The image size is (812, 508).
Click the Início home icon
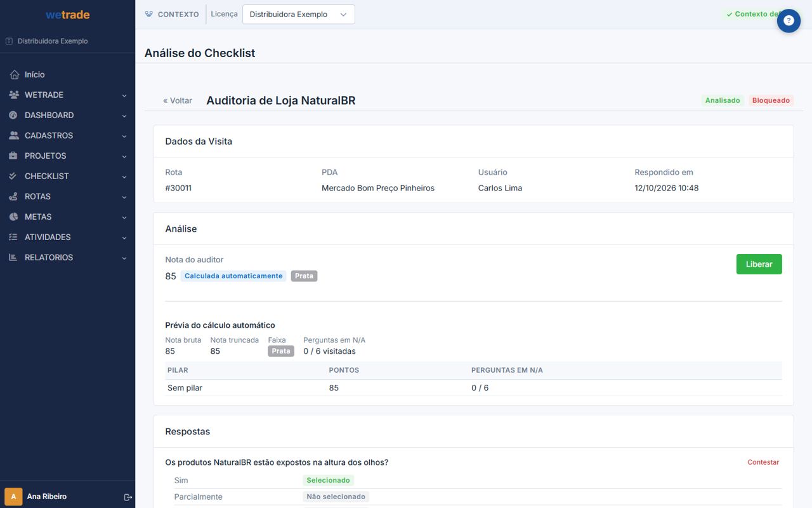[14, 75]
